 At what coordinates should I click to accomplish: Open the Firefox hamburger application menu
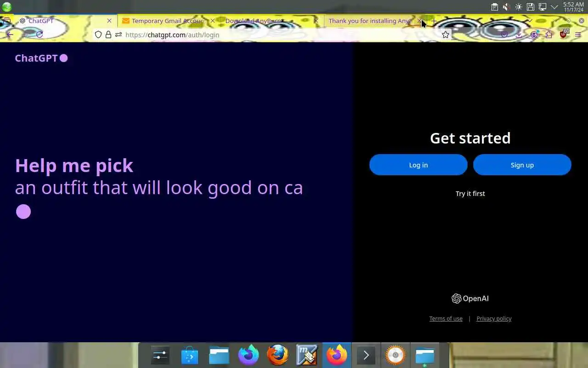pos(578,34)
